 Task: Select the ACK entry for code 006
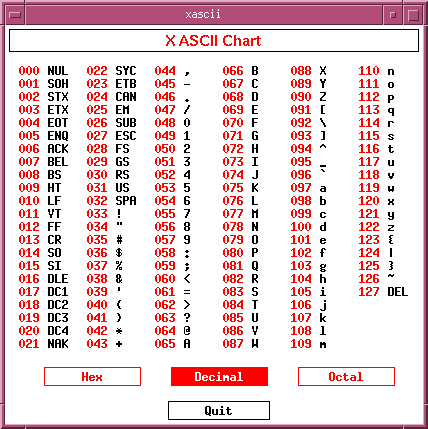[58, 149]
